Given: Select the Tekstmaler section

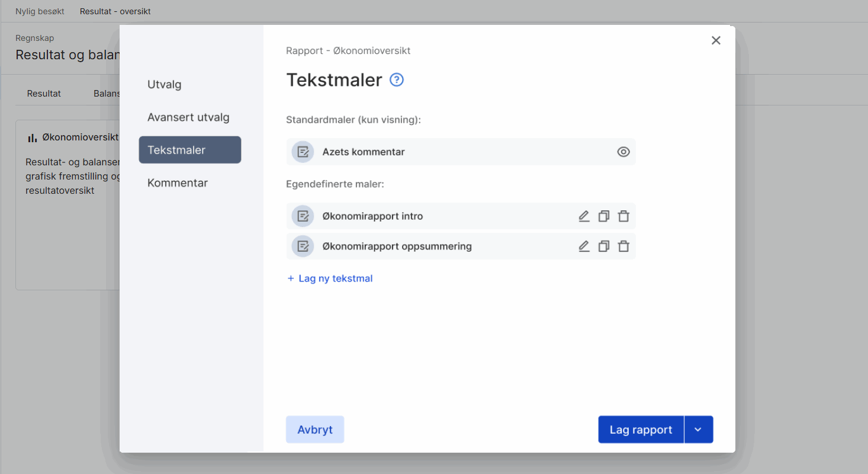Looking at the screenshot, I should (x=190, y=150).
